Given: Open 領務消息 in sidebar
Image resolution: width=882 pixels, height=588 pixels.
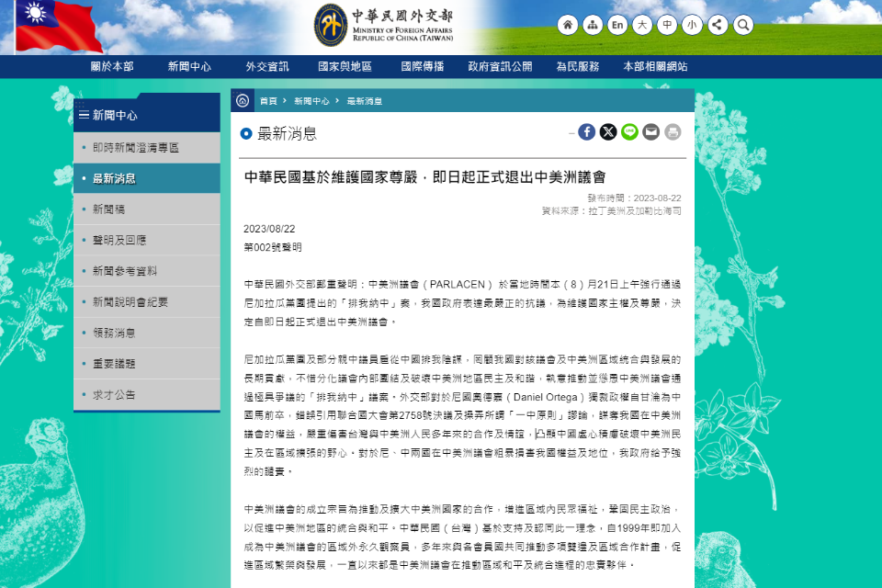Looking at the screenshot, I should point(147,334).
